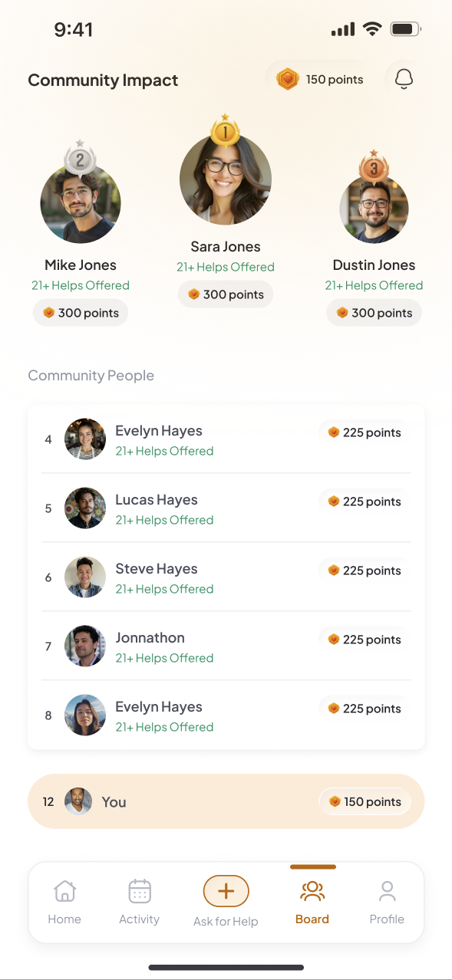The width and height of the screenshot is (452, 980).
Task: Tap the Home house icon
Action: 64,891
